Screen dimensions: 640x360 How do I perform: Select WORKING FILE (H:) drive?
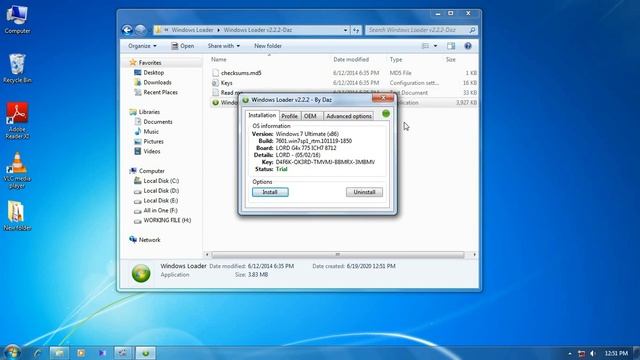167,220
